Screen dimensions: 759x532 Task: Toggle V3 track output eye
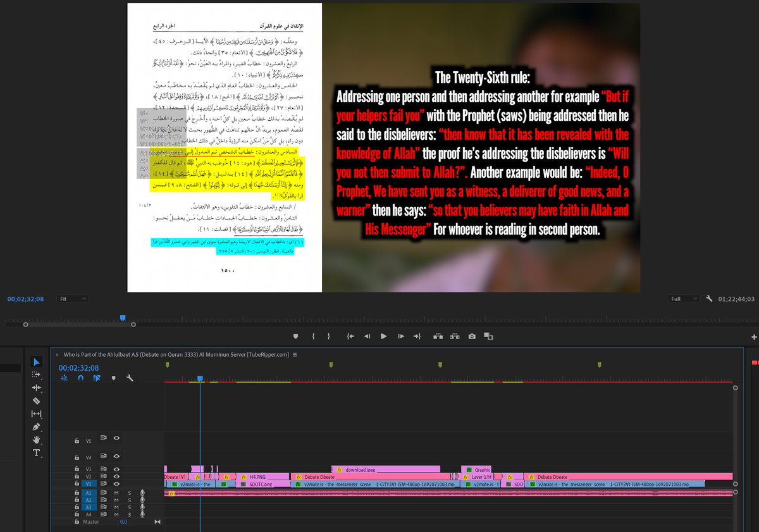(x=116, y=469)
